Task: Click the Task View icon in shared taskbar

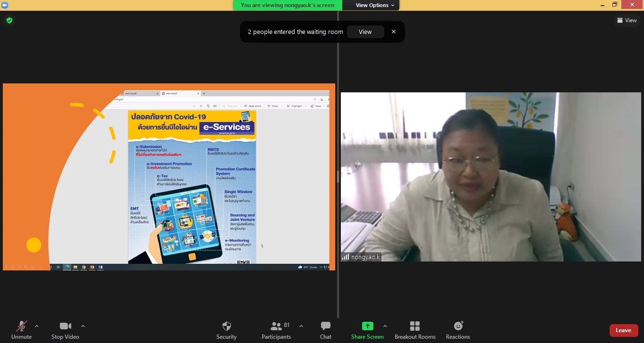Action: tap(58, 267)
